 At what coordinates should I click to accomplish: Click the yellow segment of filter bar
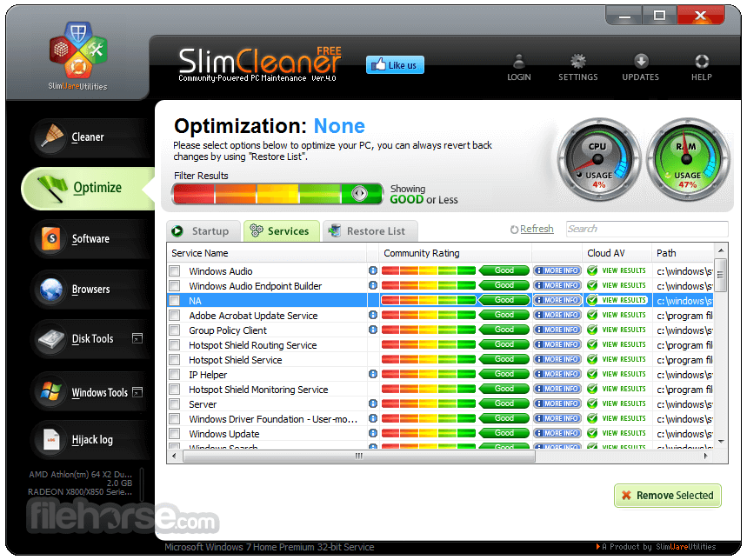(277, 194)
